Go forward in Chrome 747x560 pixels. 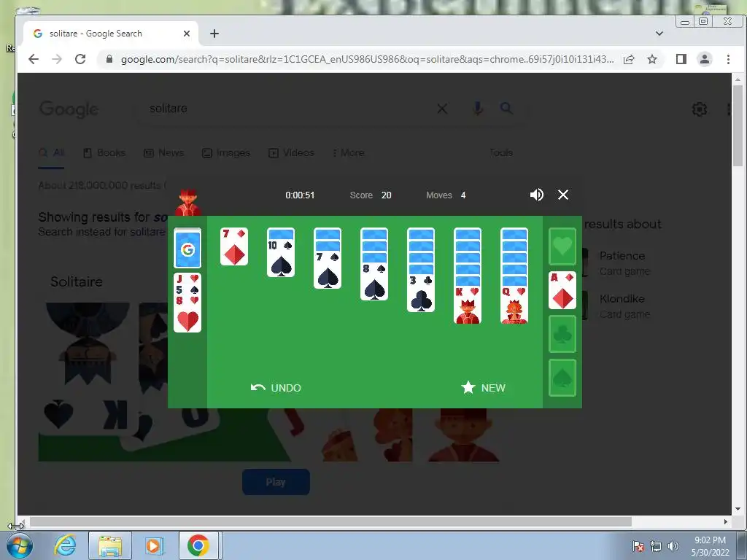pos(57,59)
